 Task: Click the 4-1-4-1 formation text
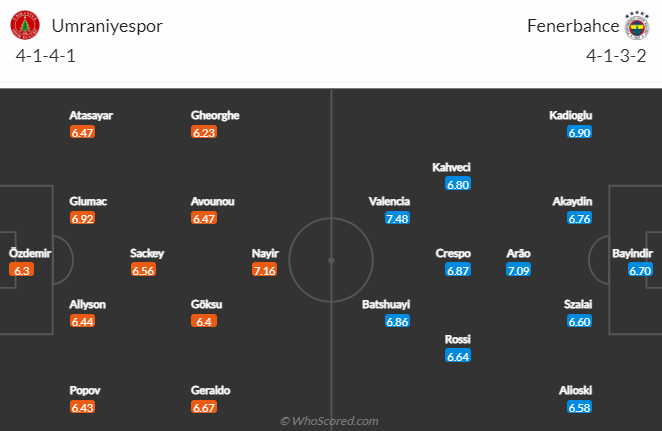[46, 56]
